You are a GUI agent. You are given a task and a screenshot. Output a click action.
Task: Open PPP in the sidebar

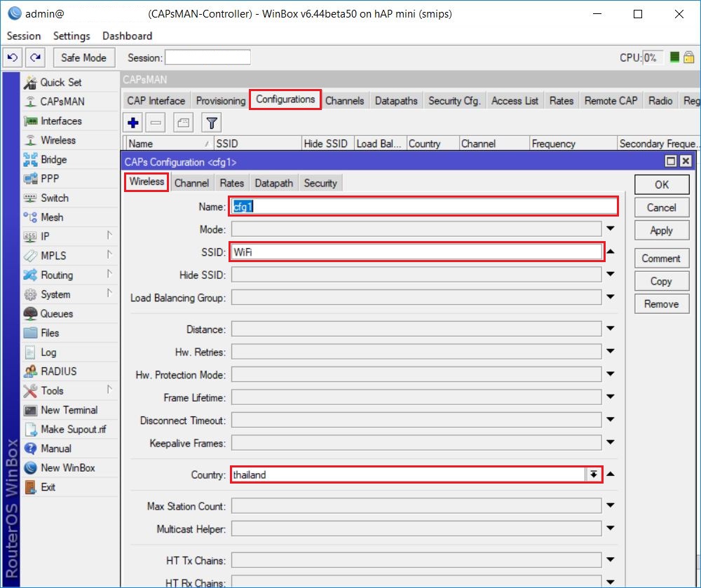point(50,179)
